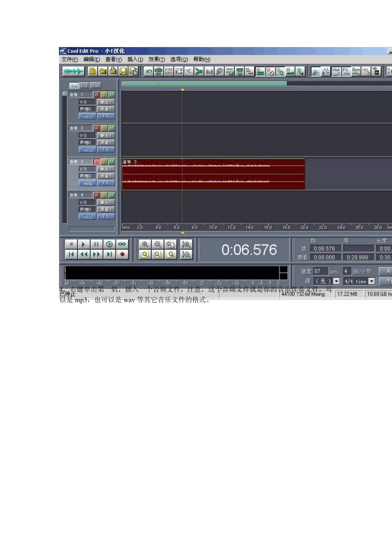The width and height of the screenshot is (392, 555).
Task: Open key 调 (无) dropdown arrow
Action: (x=337, y=281)
